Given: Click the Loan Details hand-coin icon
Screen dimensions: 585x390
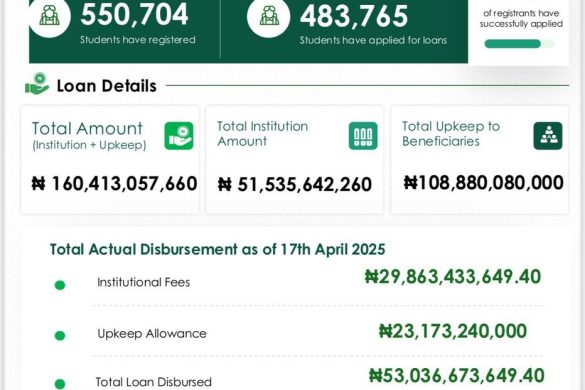Looking at the screenshot, I should tap(37, 84).
